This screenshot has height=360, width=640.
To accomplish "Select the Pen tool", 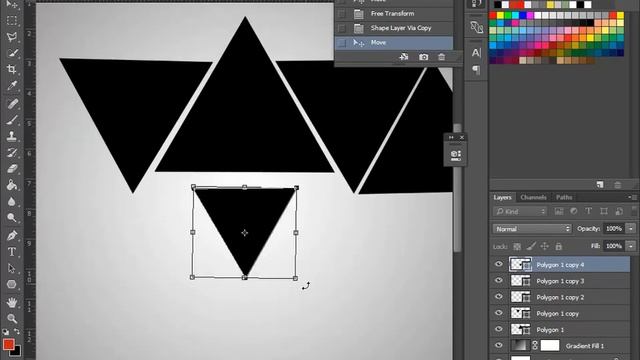I will [x=11, y=236].
